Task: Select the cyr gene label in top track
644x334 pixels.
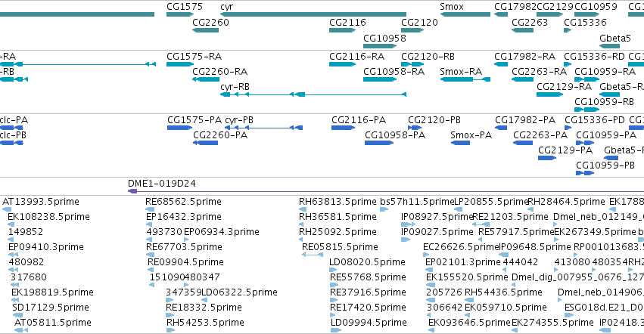Action: [227, 7]
